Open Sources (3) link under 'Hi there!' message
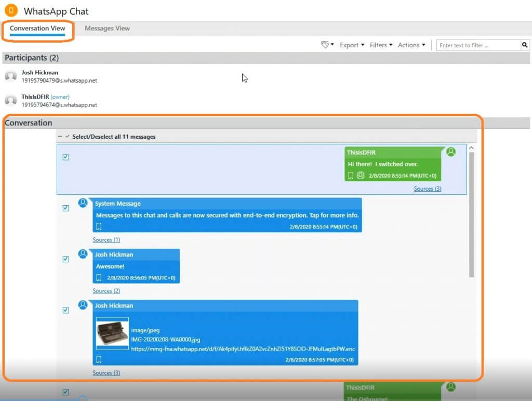 [428, 189]
